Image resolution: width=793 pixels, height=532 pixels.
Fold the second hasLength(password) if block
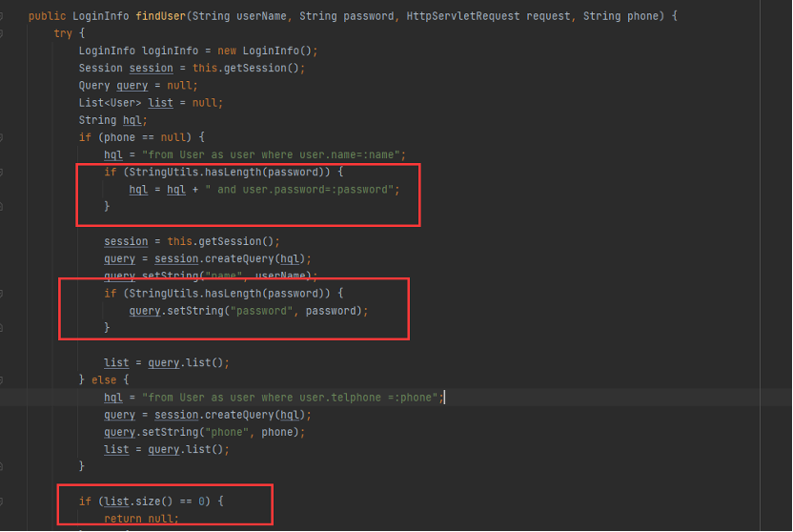click(x=3, y=293)
